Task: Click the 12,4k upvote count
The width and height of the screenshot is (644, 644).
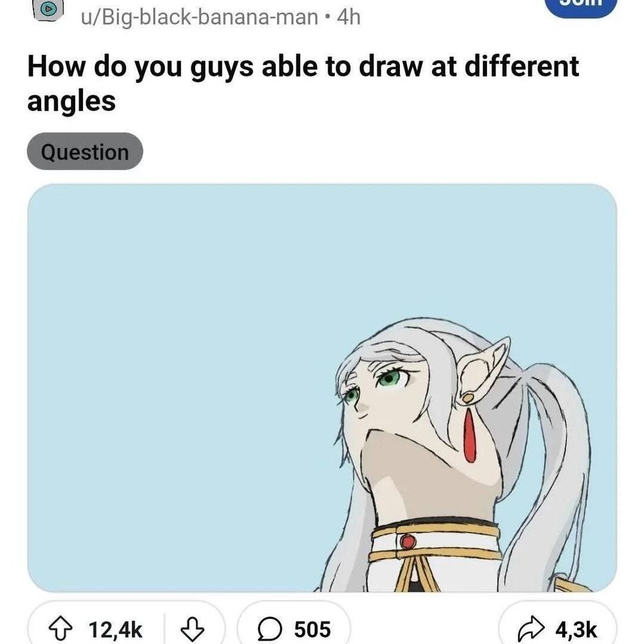Action: tap(115, 629)
